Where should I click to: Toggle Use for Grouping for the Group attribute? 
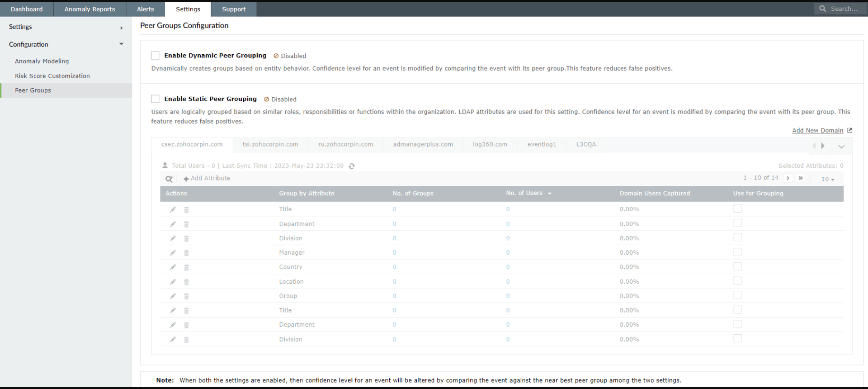[737, 295]
